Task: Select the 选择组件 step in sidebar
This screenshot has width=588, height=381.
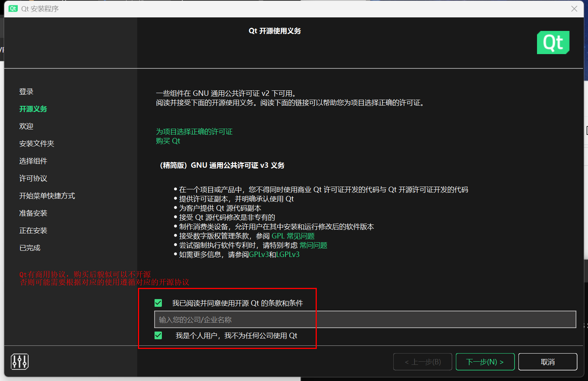Action: point(33,161)
